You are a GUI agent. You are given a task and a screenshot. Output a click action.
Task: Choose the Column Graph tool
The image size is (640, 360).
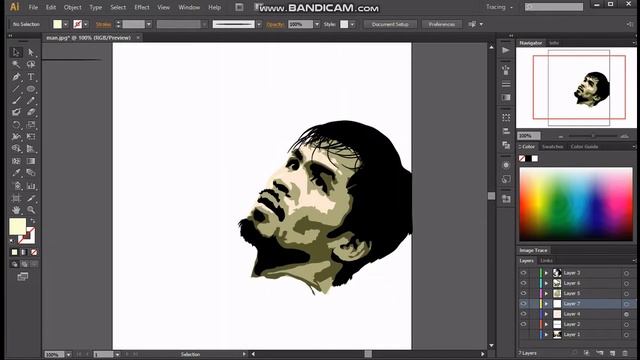click(x=31, y=186)
